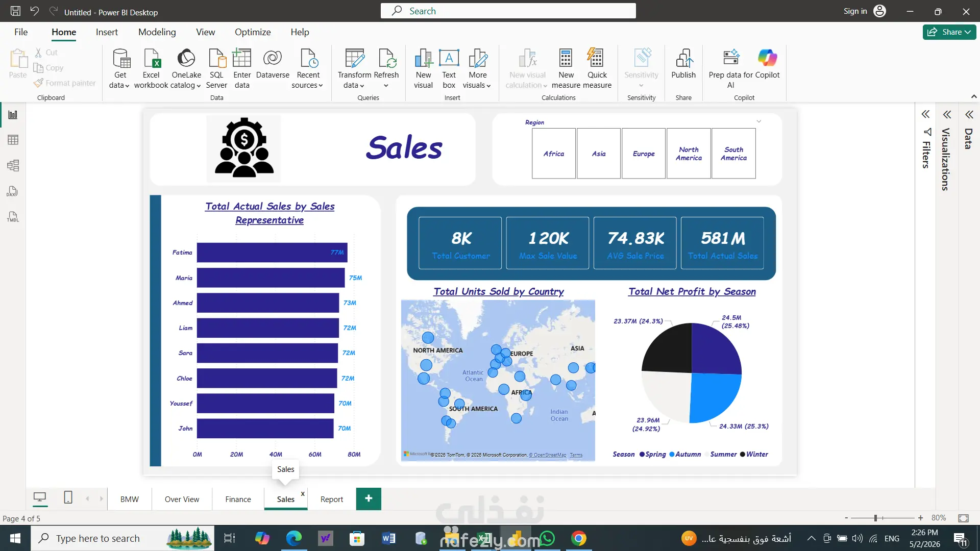Image resolution: width=980 pixels, height=551 pixels.
Task: Undo the last action
Action: (35, 11)
